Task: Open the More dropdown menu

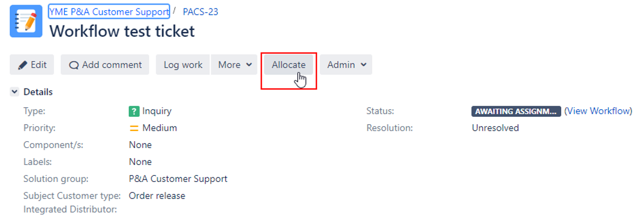Action: coord(234,65)
